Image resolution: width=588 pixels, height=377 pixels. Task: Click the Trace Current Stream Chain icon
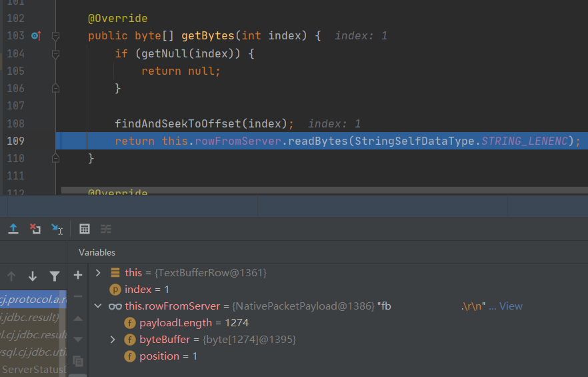click(x=106, y=229)
